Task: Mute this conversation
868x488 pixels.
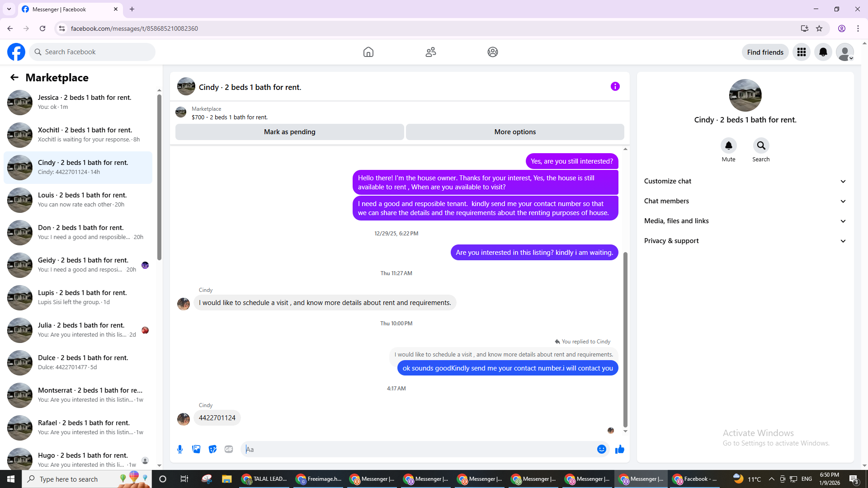Action: coord(728,146)
